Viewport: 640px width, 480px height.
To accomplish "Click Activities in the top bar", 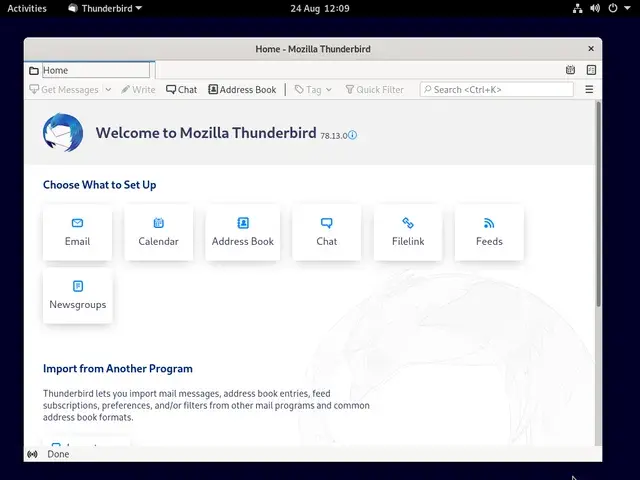I will coord(27,8).
